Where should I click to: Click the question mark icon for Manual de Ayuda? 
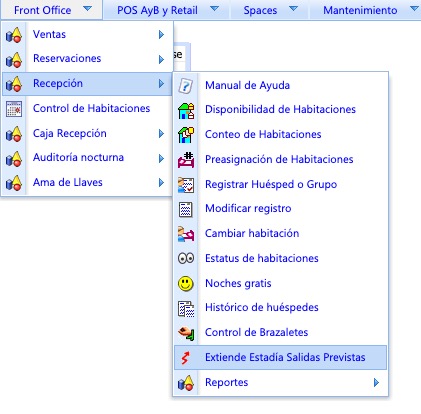click(x=186, y=86)
